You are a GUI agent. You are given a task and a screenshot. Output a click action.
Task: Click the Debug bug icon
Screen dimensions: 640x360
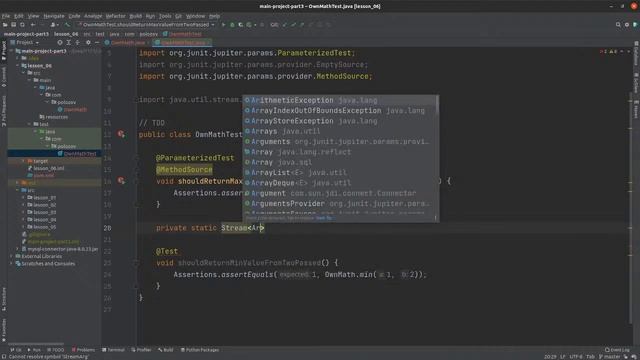[x=232, y=25]
